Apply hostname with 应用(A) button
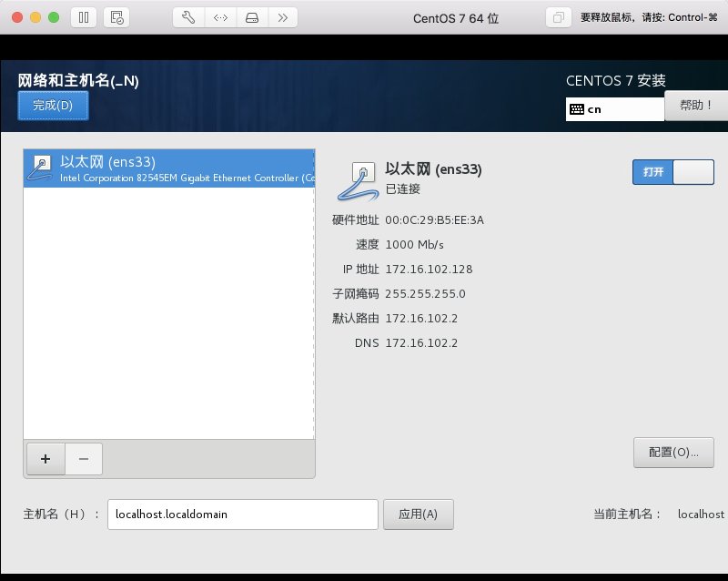 [419, 515]
